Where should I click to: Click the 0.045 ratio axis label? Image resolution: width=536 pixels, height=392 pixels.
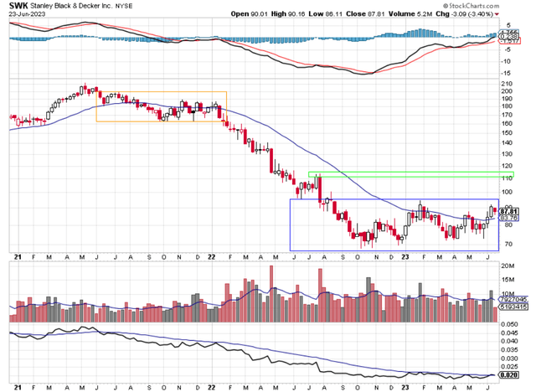point(510,333)
